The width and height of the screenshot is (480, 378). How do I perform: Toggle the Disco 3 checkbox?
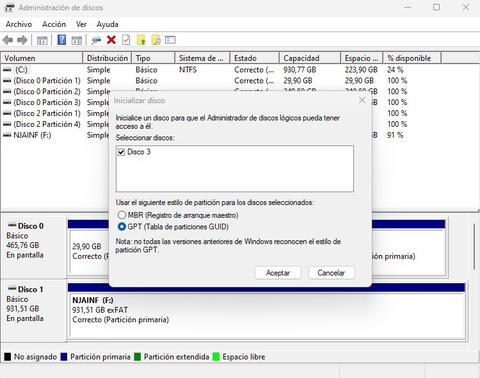tap(121, 152)
